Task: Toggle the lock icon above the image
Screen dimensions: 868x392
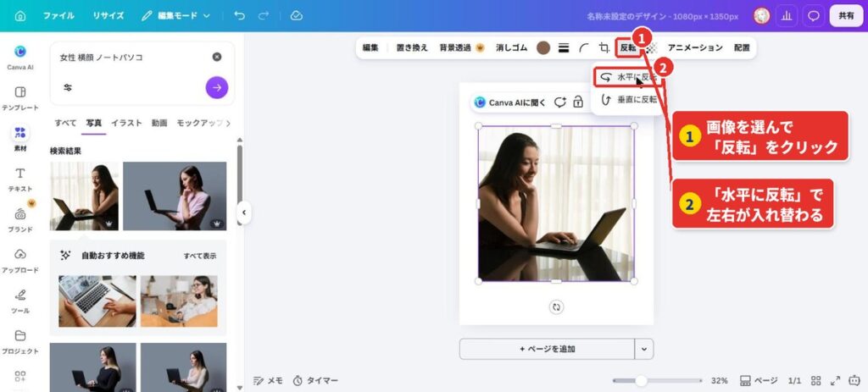Action: (578, 102)
